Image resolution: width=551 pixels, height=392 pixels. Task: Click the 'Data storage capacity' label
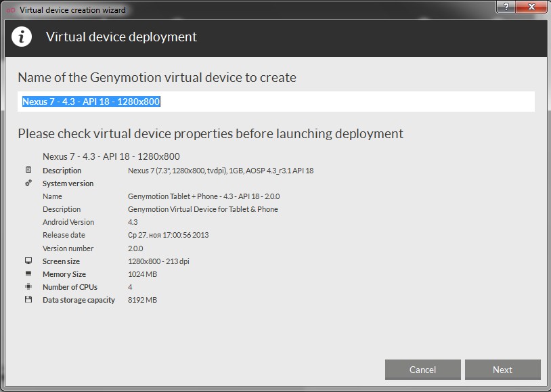[79, 300]
